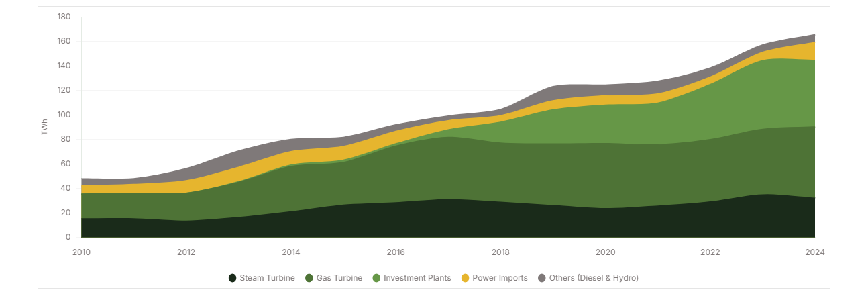Click the gray Others legend dot
The height and width of the screenshot is (294, 868).
point(542,278)
